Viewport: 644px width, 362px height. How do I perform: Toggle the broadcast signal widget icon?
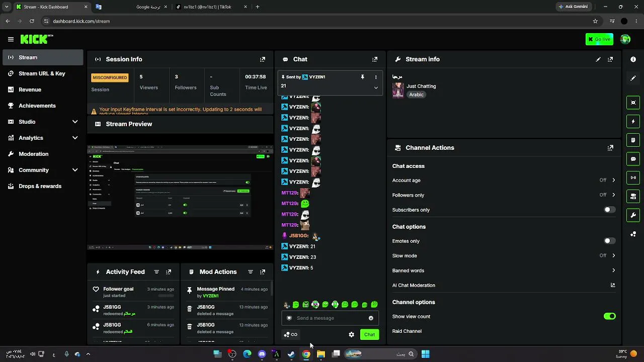tap(633, 177)
